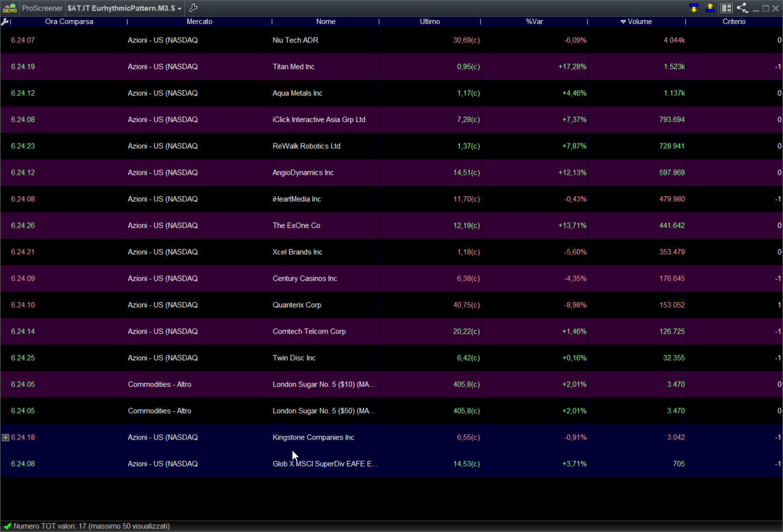Viewport: 783px width, 532px height.
Task: Click the green check status icon
Action: [x=7, y=526]
